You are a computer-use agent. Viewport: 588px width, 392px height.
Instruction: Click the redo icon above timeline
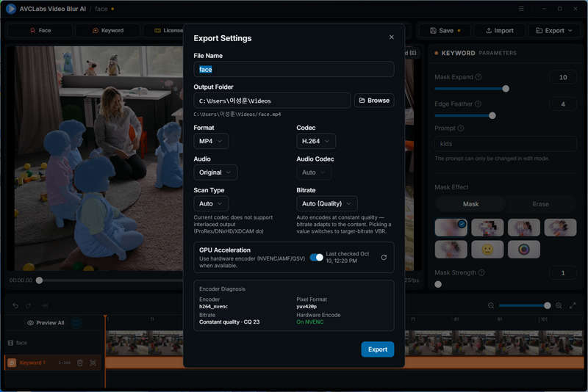pyautogui.click(x=29, y=305)
